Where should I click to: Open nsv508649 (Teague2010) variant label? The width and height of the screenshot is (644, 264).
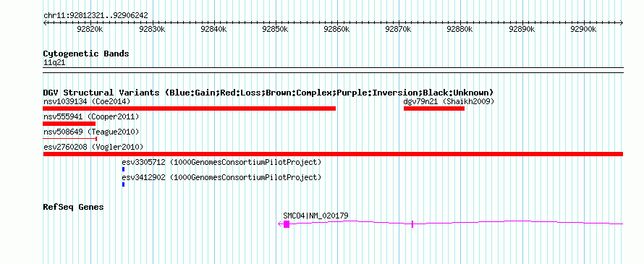(91, 132)
